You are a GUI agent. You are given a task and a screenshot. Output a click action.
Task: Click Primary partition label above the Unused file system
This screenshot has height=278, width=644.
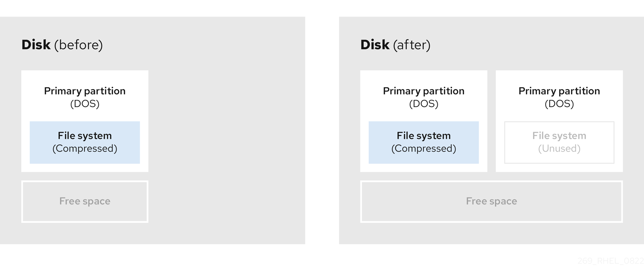point(559,91)
